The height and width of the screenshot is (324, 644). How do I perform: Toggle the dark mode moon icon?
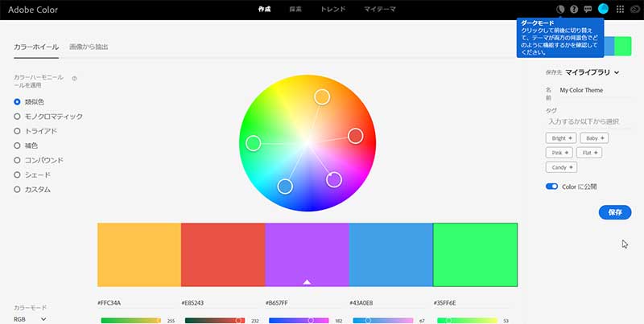(x=560, y=9)
